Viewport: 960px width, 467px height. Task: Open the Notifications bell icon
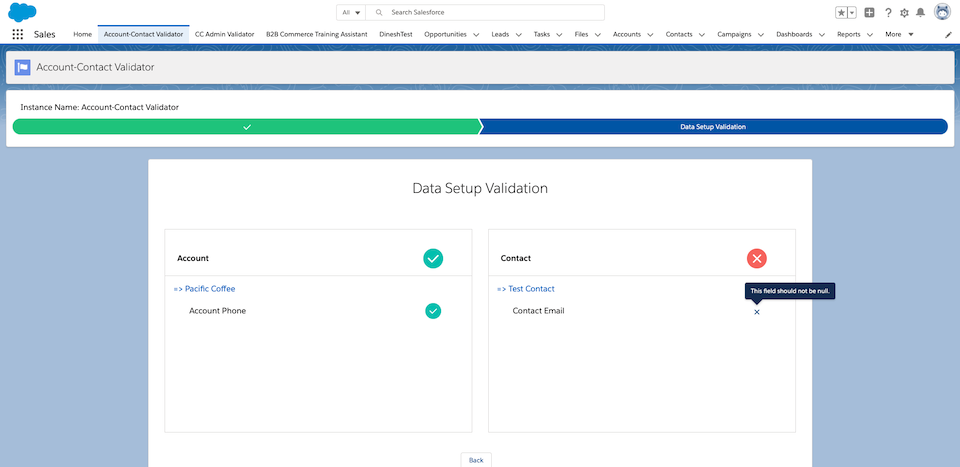[x=920, y=13]
